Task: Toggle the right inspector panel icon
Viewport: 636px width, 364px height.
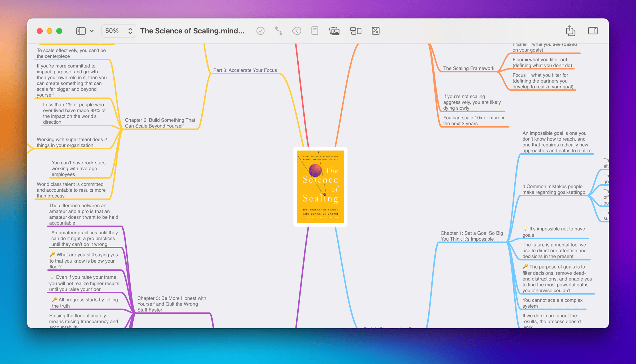Action: point(593,31)
